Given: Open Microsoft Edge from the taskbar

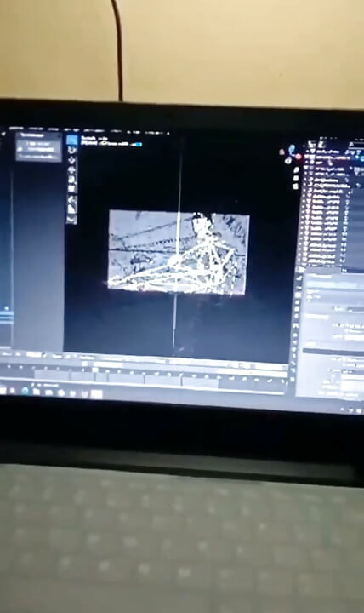Looking at the screenshot, I should point(25,391).
